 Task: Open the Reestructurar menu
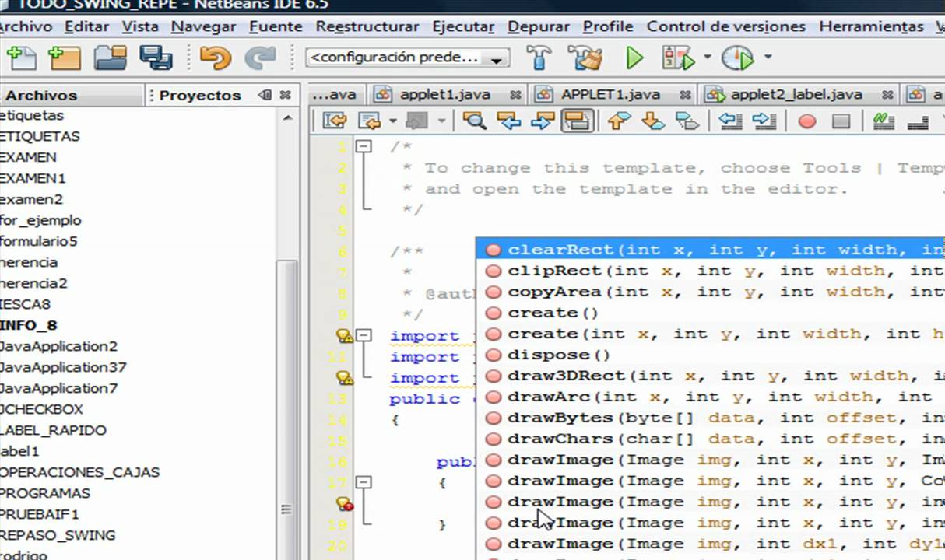point(367,26)
